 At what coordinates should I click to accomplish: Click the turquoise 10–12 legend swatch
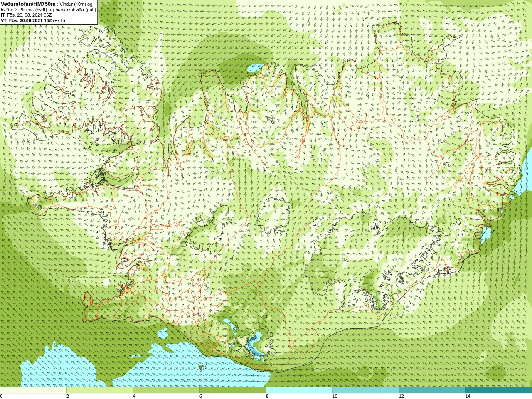pos(366,390)
